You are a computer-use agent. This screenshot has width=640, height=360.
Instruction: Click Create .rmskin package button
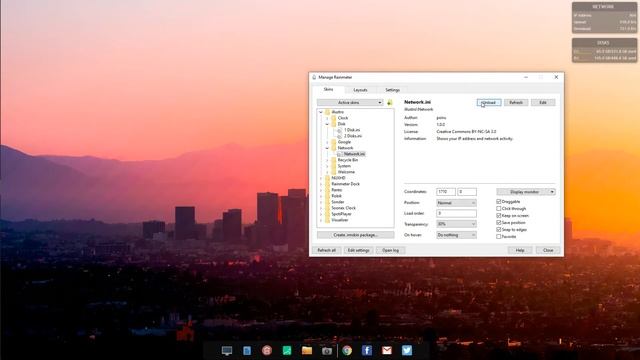(356, 235)
